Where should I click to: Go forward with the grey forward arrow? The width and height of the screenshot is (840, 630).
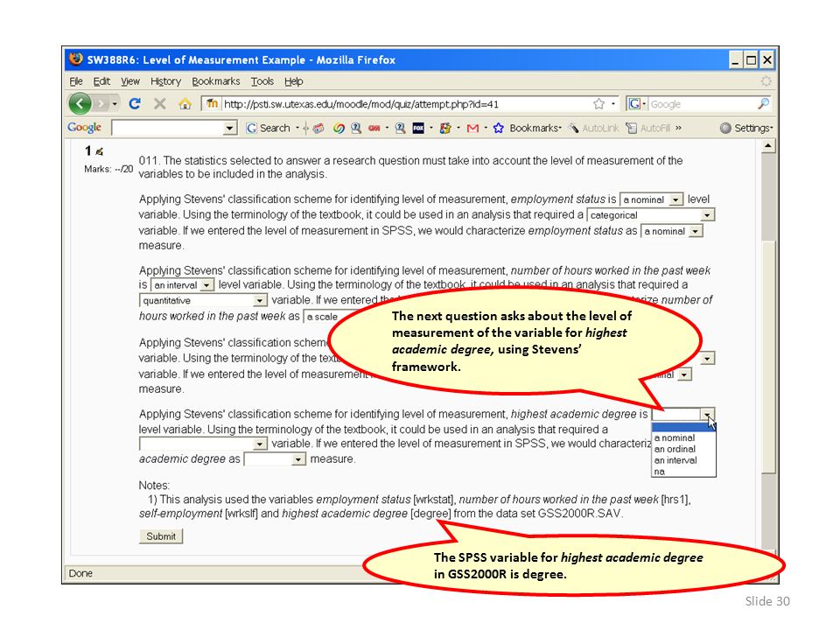coord(101,103)
